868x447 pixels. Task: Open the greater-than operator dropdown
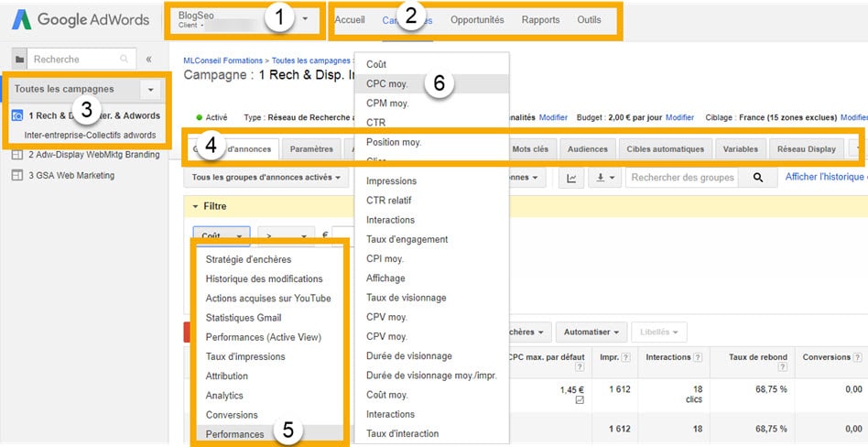coord(287,236)
